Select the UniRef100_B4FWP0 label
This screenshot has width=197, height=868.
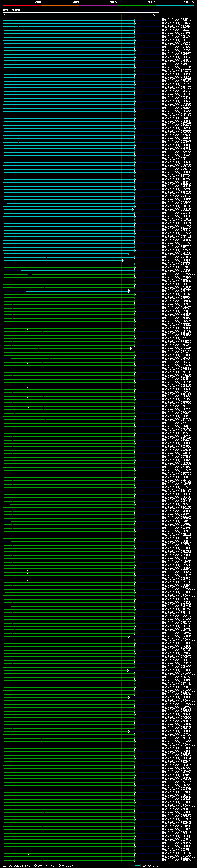177,860
